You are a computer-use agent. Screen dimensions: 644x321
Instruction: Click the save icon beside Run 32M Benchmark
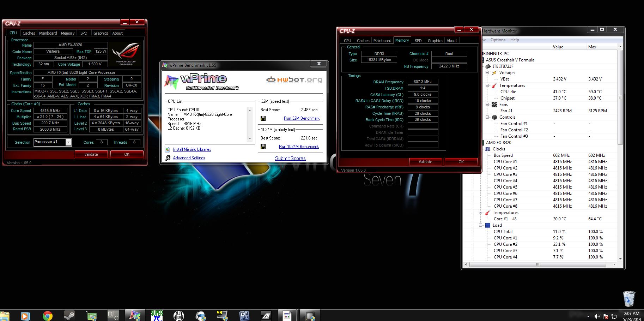point(263,118)
